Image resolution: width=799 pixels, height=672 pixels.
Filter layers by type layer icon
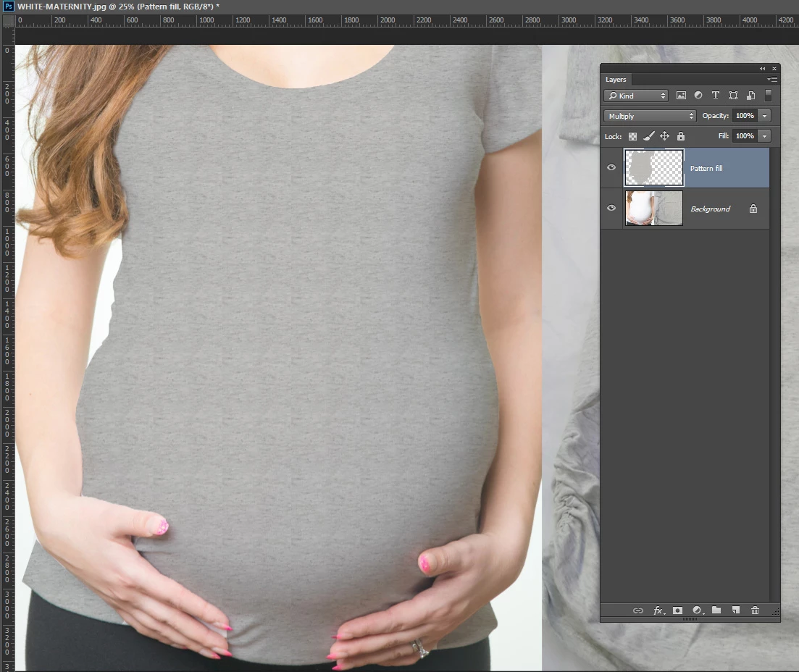coord(716,96)
